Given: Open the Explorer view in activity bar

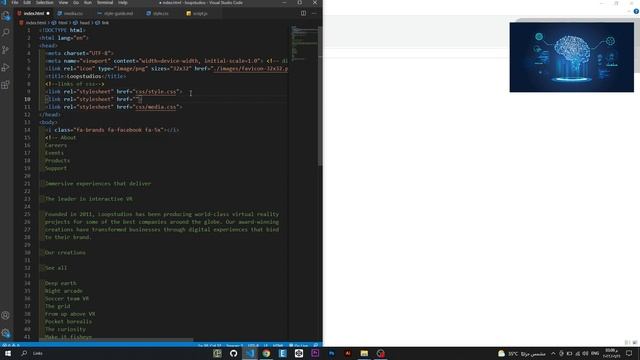Looking at the screenshot, I should [6, 16].
